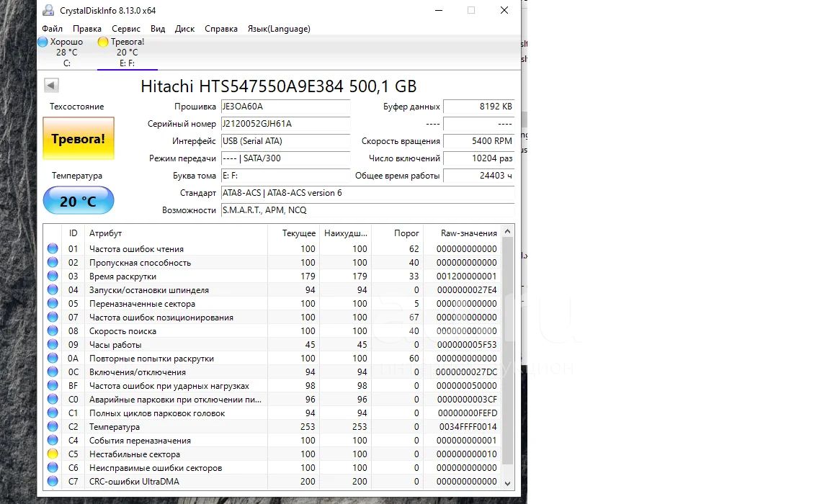Open the Язык(Language) menu

279,29
